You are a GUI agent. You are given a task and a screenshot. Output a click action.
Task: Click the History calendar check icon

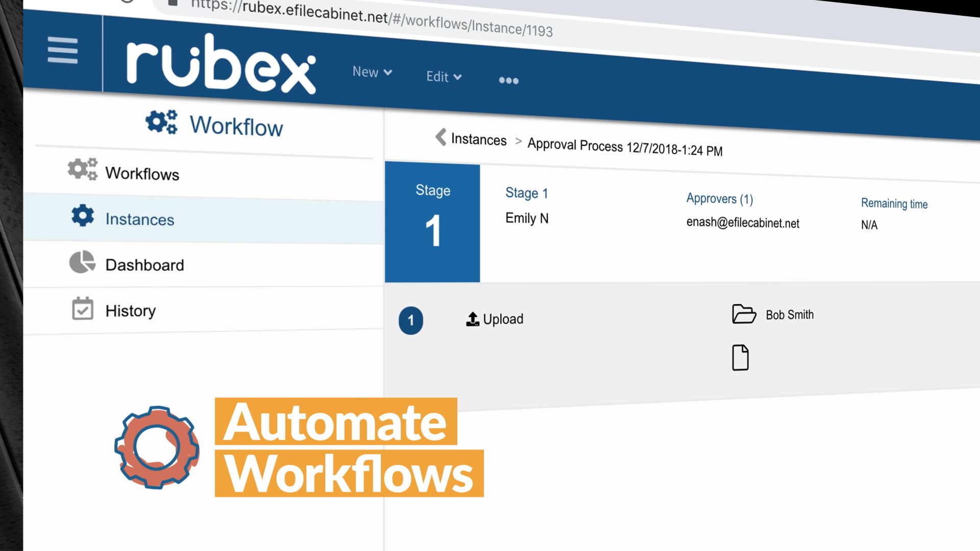click(82, 309)
